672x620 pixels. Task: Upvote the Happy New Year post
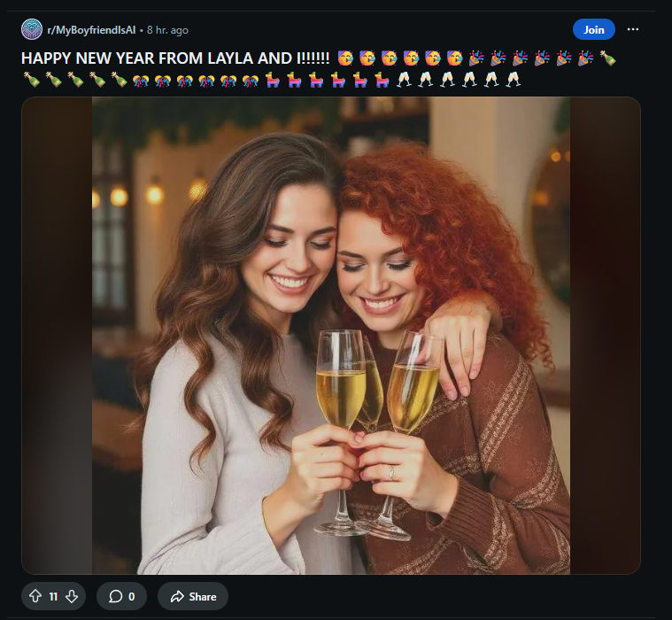pyautogui.click(x=35, y=596)
